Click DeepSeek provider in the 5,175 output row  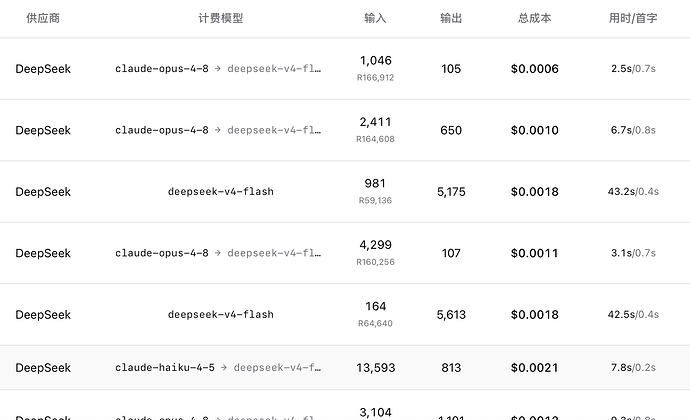click(43, 192)
